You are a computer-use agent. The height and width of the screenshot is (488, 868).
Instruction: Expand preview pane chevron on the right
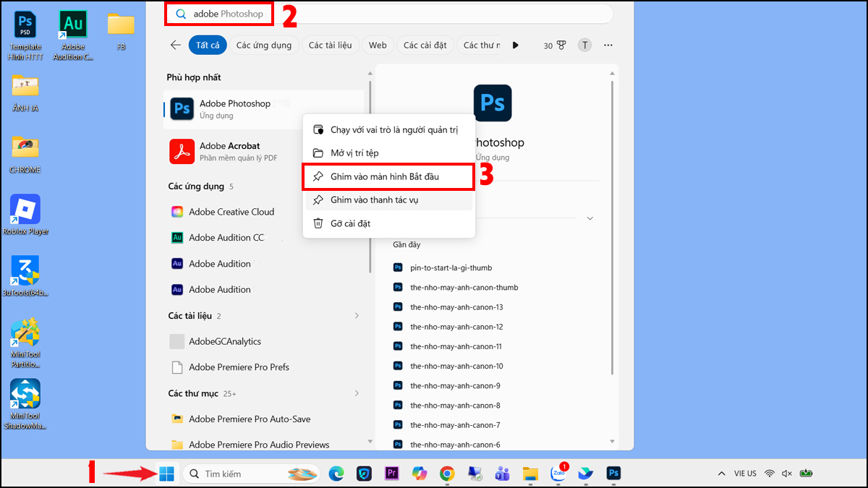pos(590,218)
